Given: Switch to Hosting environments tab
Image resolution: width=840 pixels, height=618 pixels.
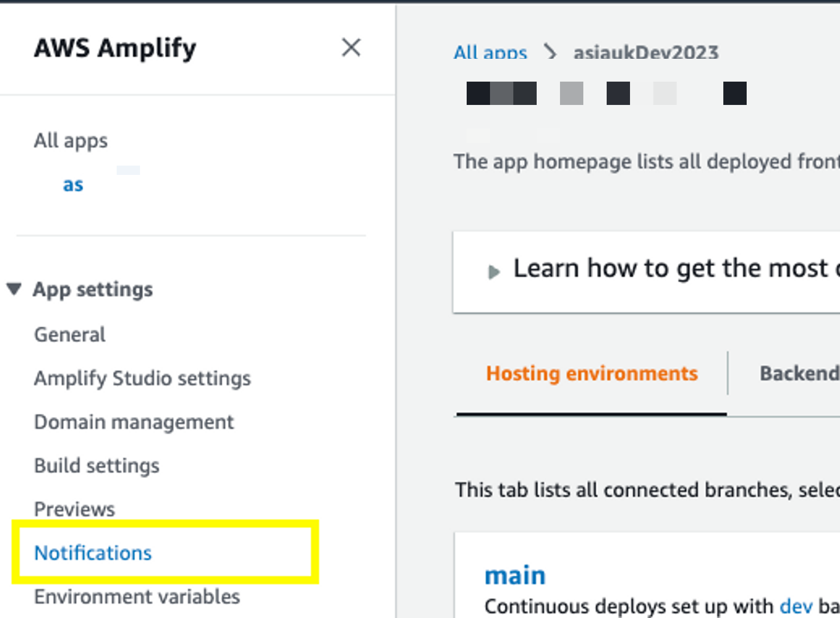Looking at the screenshot, I should [592, 374].
